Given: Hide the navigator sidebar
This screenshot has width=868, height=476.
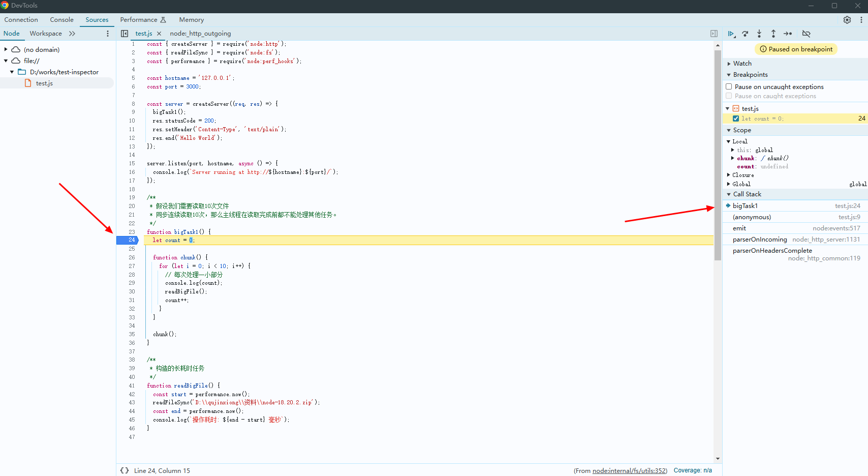Looking at the screenshot, I should click(x=125, y=34).
